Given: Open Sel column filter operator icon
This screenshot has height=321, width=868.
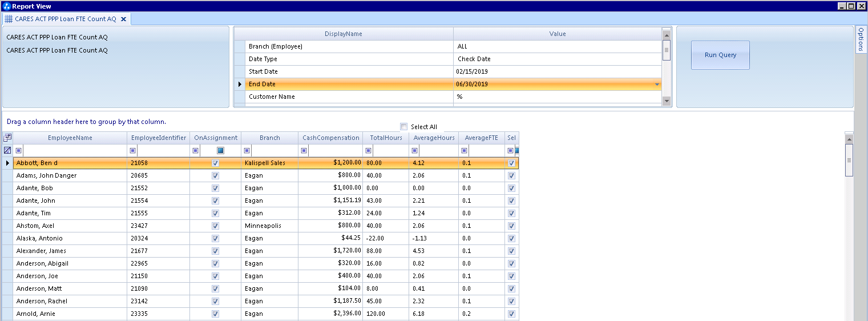Looking at the screenshot, I should coord(510,151).
